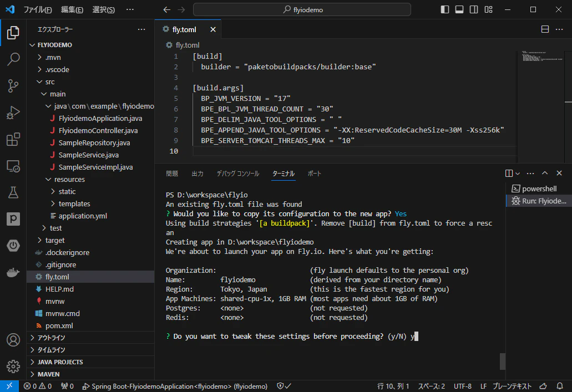Show errors and warnings count in status bar

click(x=38, y=386)
